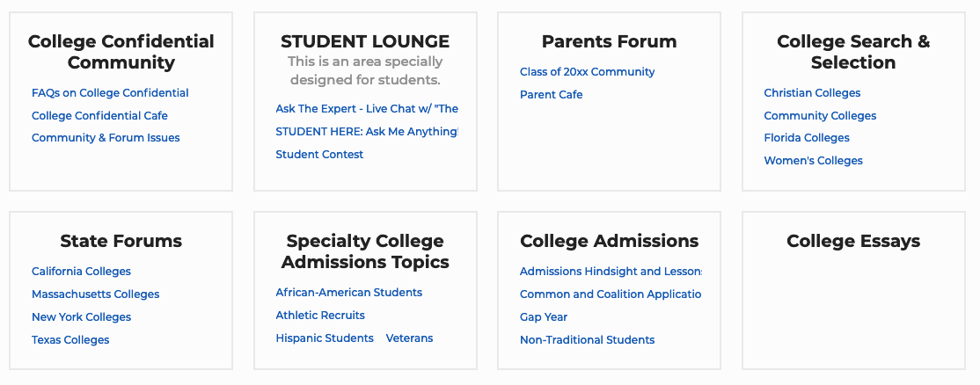
Task: Open California Colleges state forum
Action: [81, 272]
